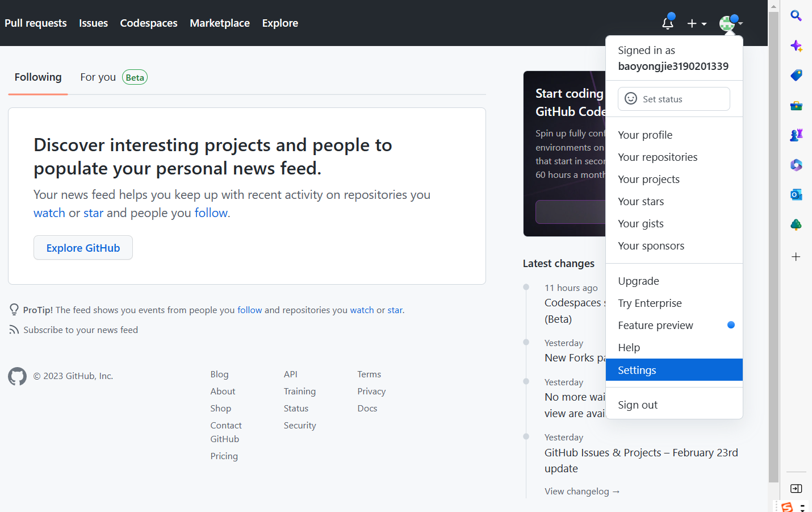
Task: Open the Shopping tag icon in sidebar
Action: 796,76
